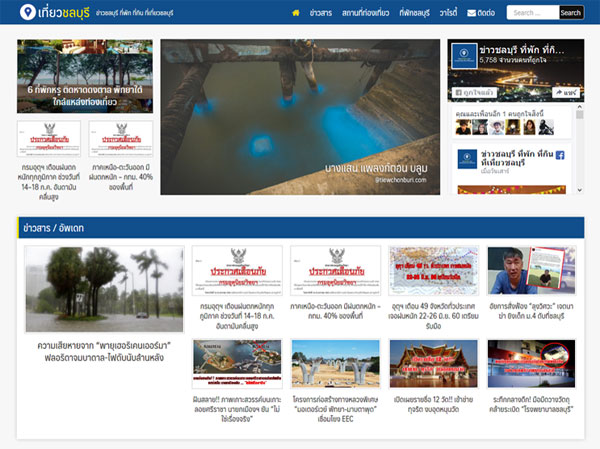Viewport: 600px width, 449px height.
Task: Open news grid warning image for 14-18 ก.ค.
Action: tap(237, 271)
